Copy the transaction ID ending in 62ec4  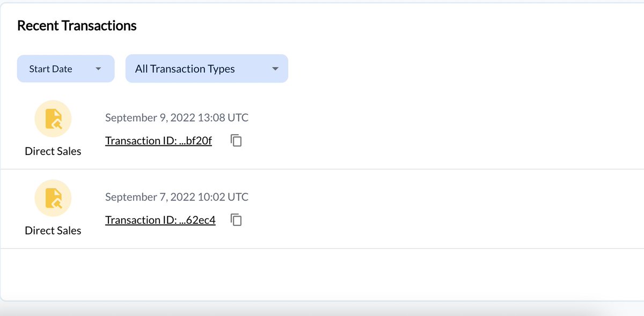click(x=237, y=220)
